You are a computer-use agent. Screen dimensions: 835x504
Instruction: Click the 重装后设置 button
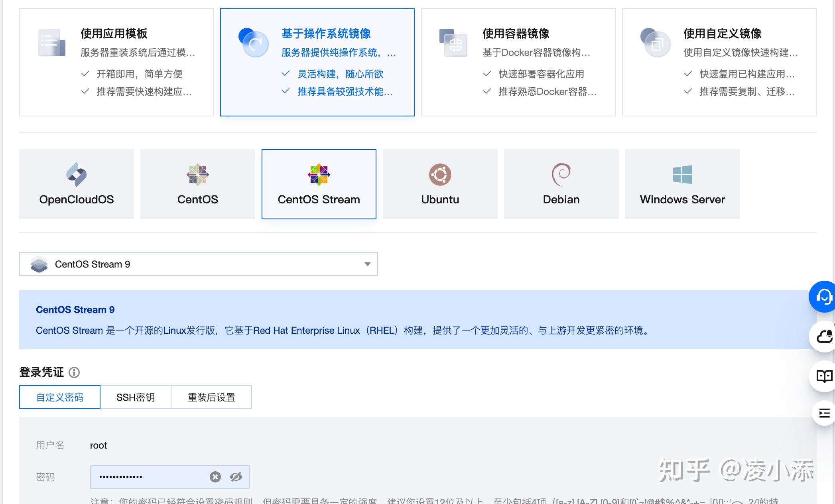point(211,397)
